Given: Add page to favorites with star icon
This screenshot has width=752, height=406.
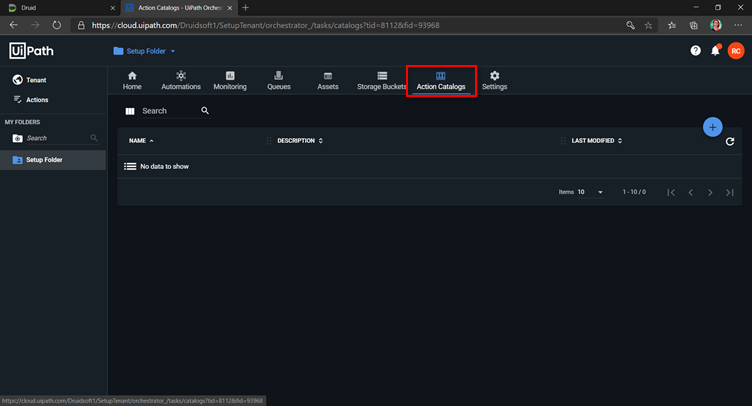Looking at the screenshot, I should coord(648,25).
